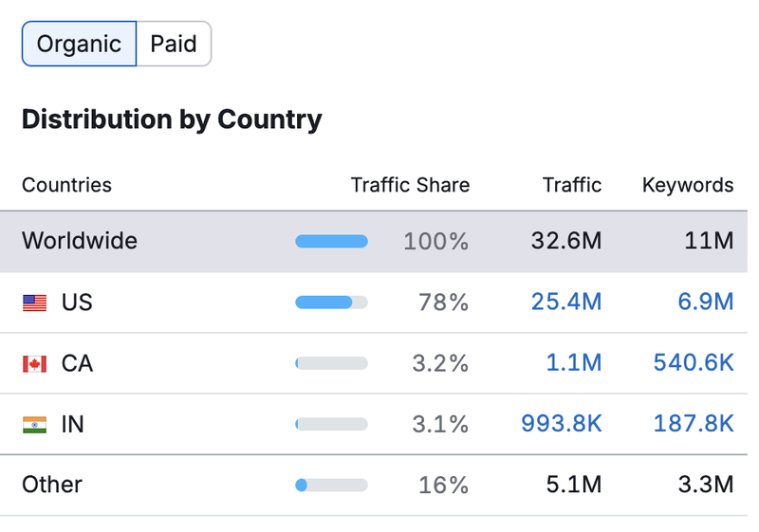Open IN traffic link 993.8K

(561, 424)
